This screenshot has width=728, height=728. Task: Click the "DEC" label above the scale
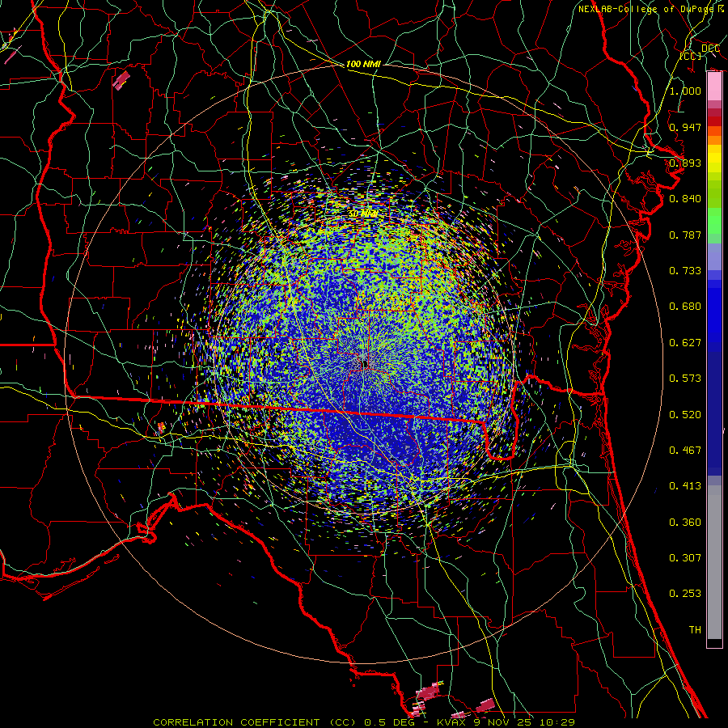tap(710, 49)
